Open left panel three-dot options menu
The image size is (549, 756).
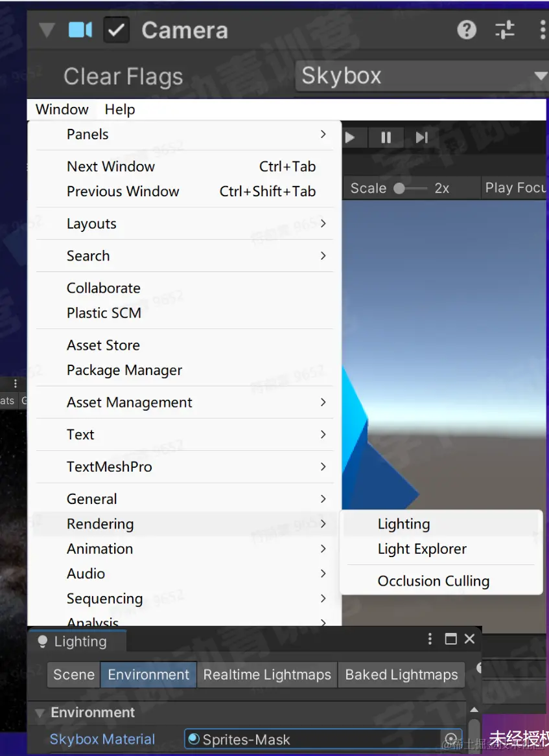(x=16, y=384)
